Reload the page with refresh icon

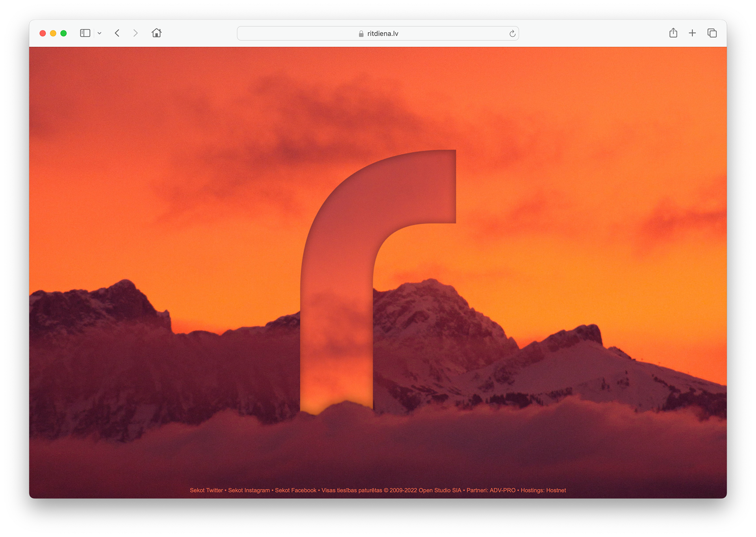pyautogui.click(x=512, y=34)
